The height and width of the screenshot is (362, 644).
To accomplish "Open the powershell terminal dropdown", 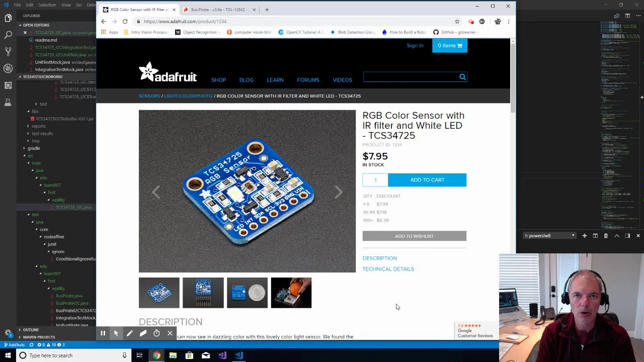I will pyautogui.click(x=549, y=236).
